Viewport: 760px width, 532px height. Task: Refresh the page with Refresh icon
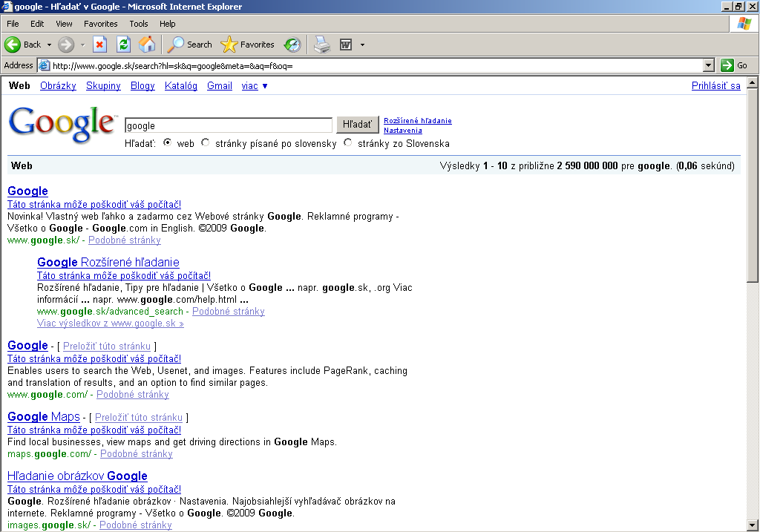click(123, 45)
